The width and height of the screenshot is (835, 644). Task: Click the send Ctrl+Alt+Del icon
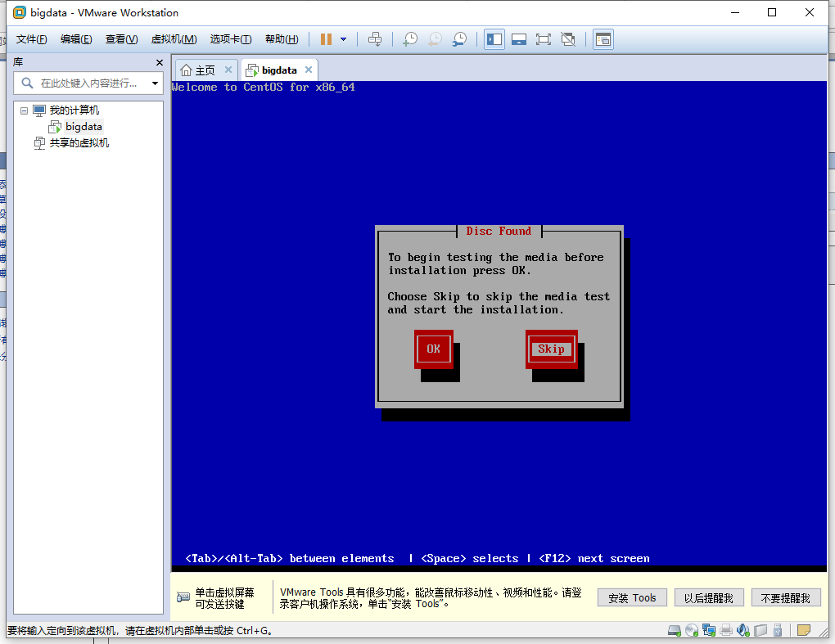375,39
